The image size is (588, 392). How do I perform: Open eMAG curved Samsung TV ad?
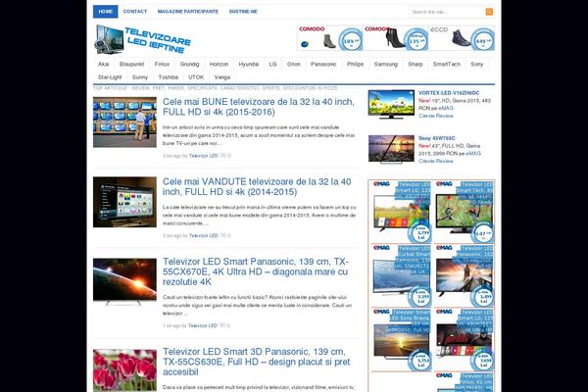tap(401, 275)
